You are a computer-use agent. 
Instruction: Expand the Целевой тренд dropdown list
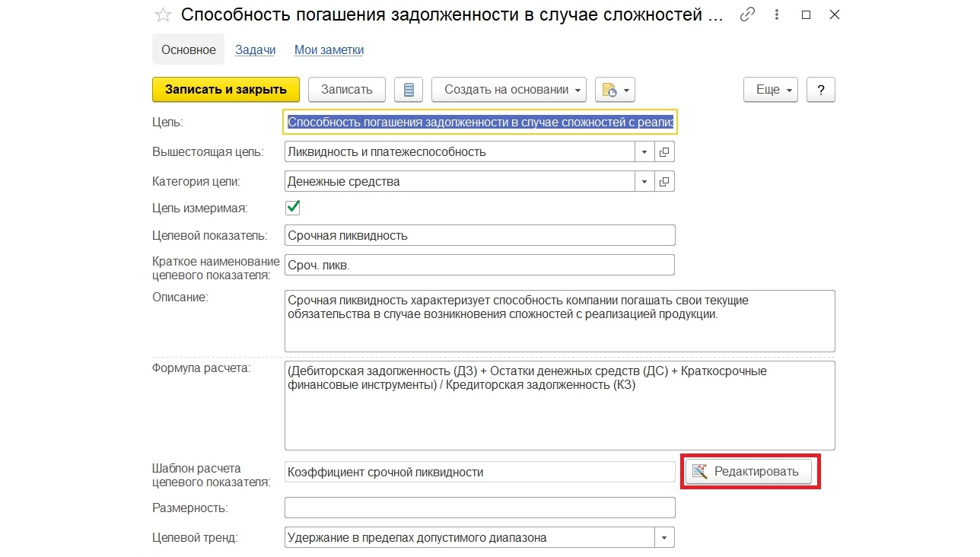(x=664, y=538)
